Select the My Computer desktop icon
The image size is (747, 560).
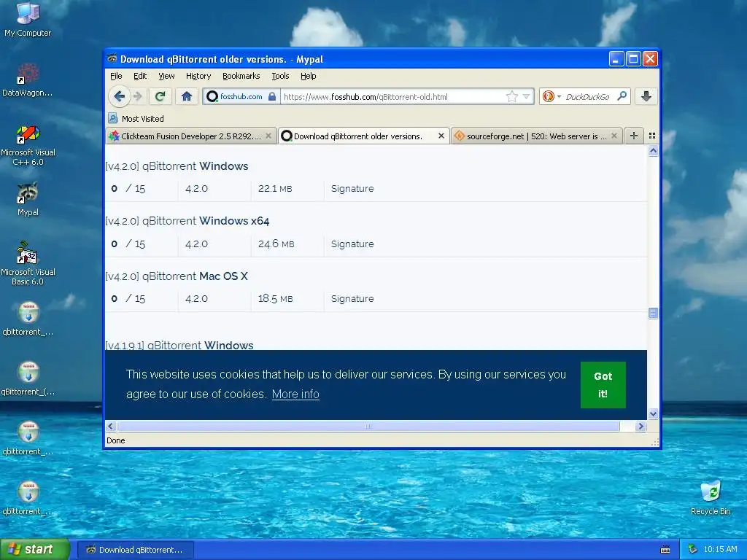(x=28, y=20)
